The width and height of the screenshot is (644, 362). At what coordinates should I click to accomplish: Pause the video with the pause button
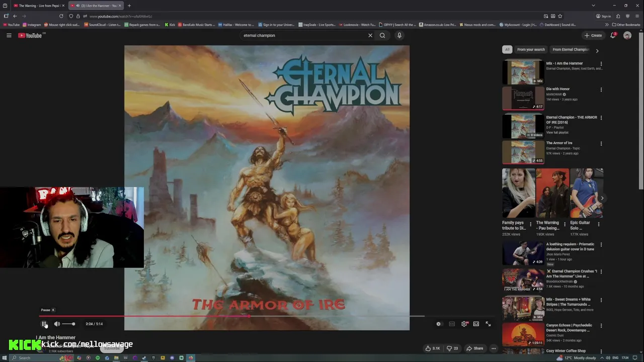click(44, 324)
